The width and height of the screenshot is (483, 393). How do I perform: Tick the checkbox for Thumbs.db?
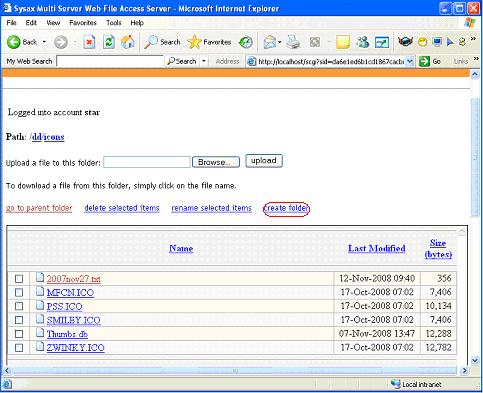point(19,334)
